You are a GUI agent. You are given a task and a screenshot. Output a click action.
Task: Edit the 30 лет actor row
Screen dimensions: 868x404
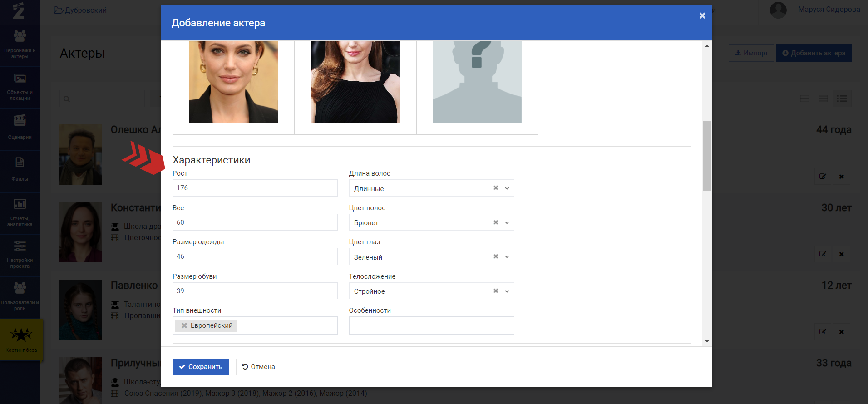pyautogui.click(x=823, y=254)
